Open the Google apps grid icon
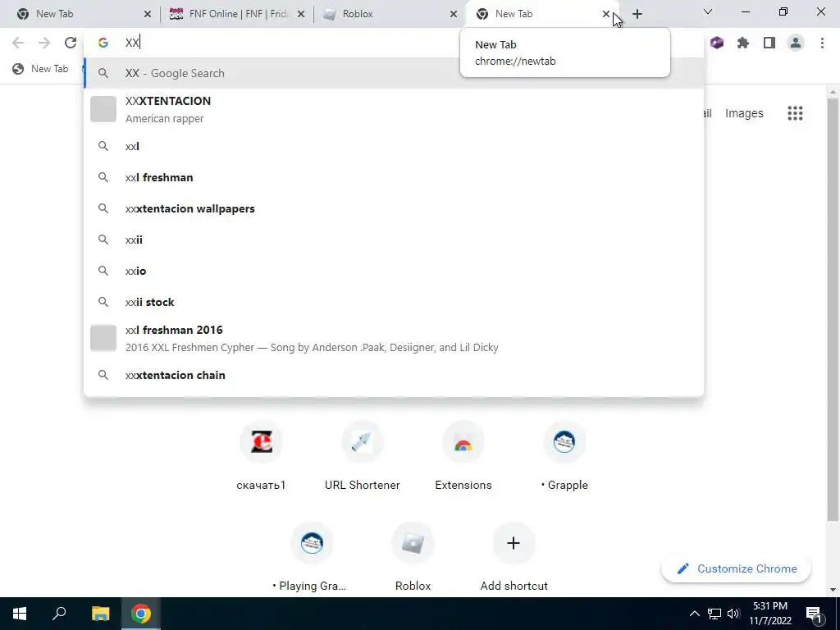The width and height of the screenshot is (840, 630). point(795,113)
